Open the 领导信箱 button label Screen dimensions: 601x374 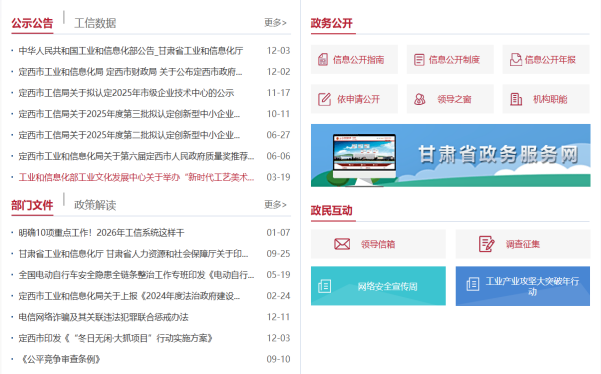(x=378, y=244)
